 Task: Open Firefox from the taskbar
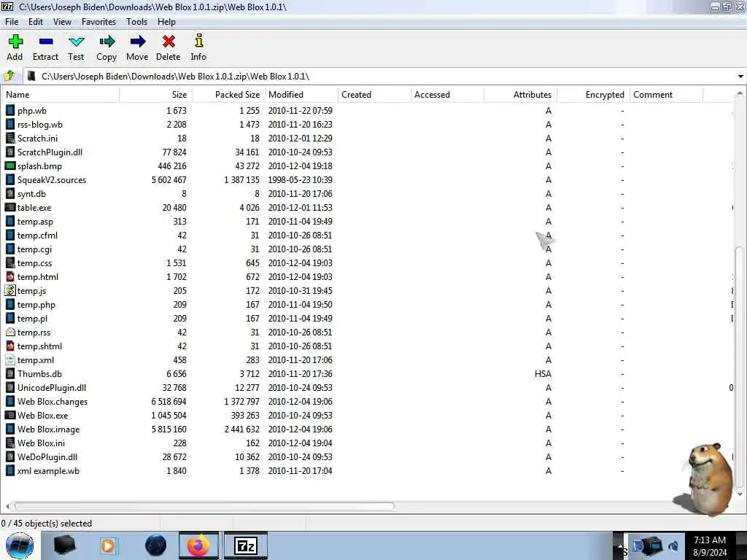pos(198,545)
